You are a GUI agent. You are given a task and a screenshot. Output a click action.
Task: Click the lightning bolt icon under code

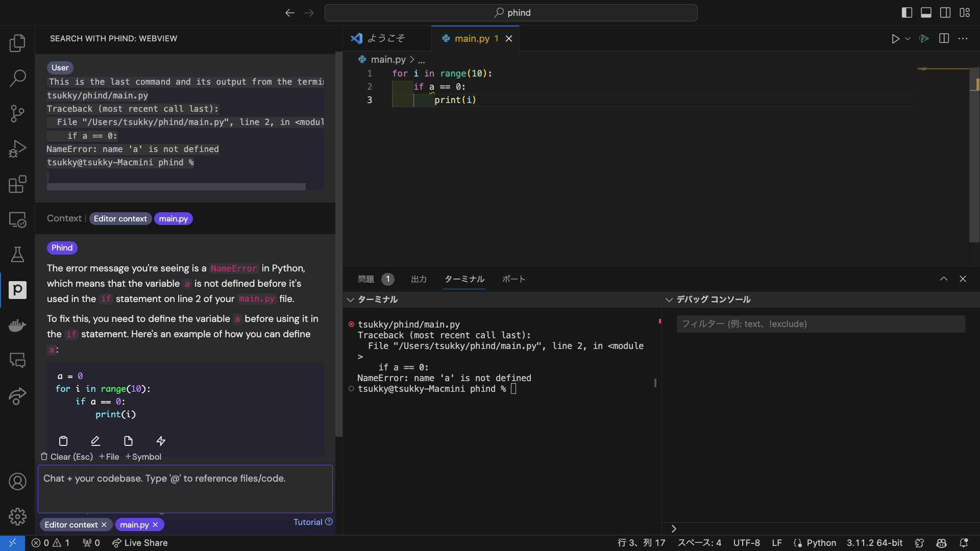click(x=161, y=441)
